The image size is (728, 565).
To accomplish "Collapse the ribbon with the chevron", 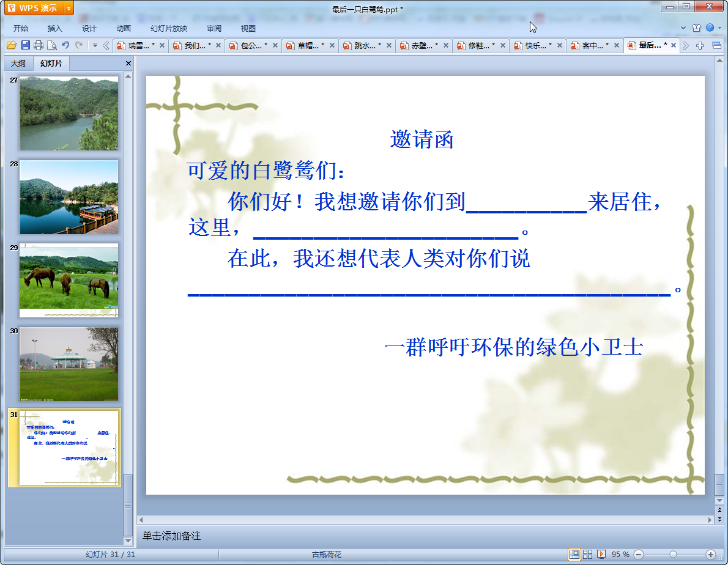I will pyautogui.click(x=683, y=28).
